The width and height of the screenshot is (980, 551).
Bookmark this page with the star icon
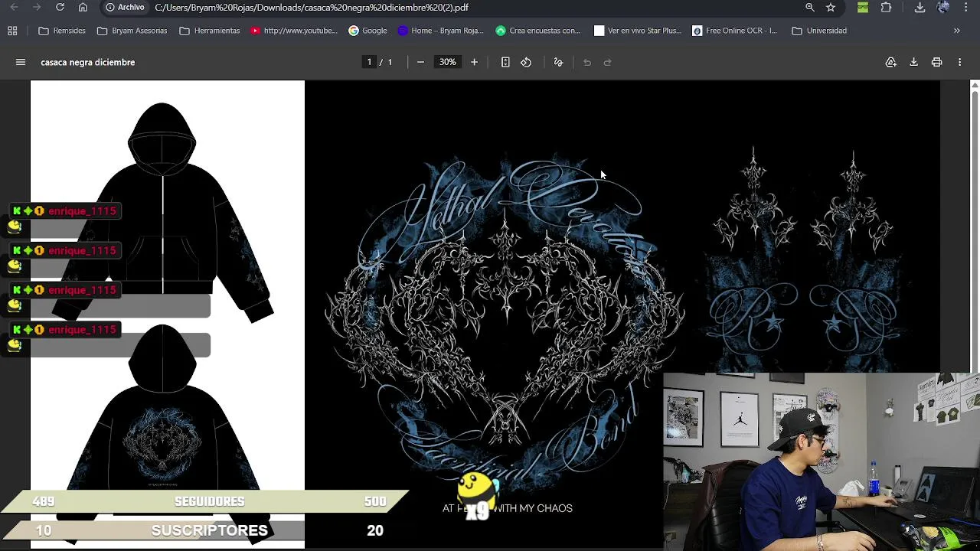[x=831, y=8]
